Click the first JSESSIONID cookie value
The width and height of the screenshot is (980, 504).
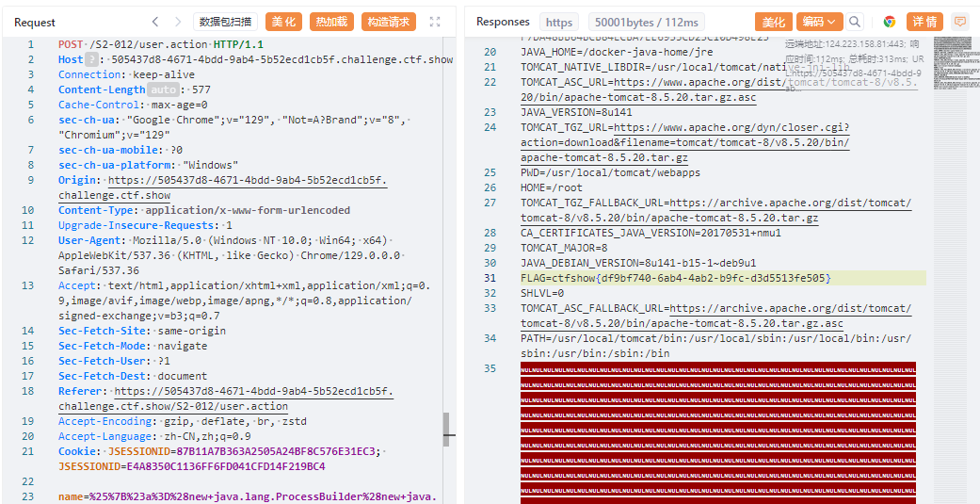pos(278,451)
